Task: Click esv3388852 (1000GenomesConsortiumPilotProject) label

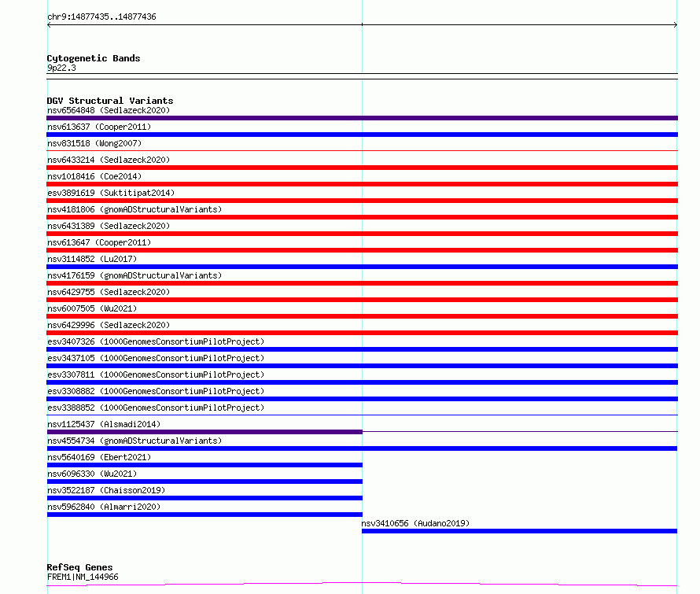Action: (x=156, y=408)
